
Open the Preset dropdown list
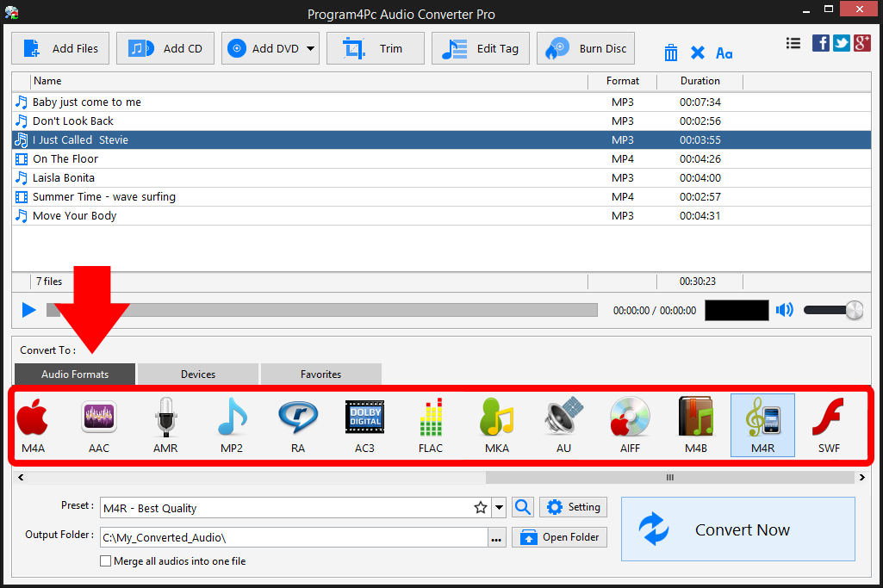point(499,508)
